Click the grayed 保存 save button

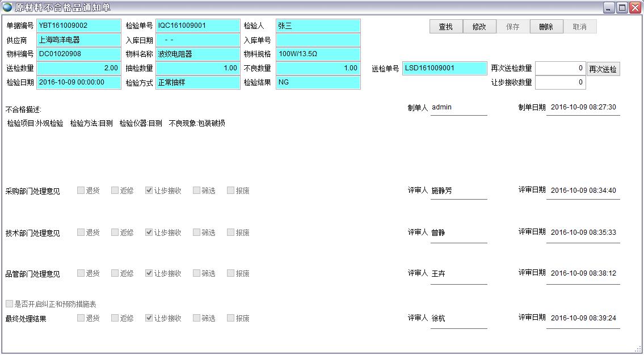(x=513, y=26)
